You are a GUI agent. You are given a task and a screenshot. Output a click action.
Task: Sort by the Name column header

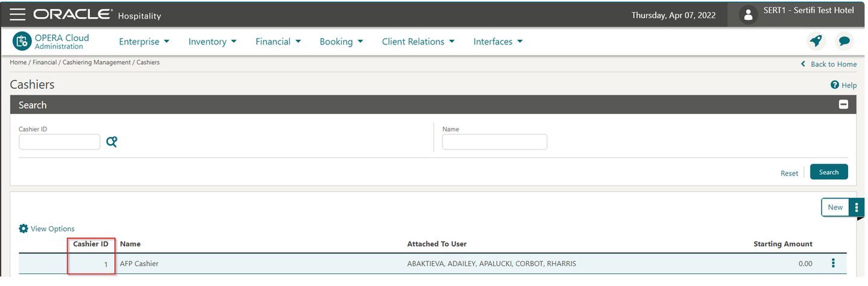130,244
